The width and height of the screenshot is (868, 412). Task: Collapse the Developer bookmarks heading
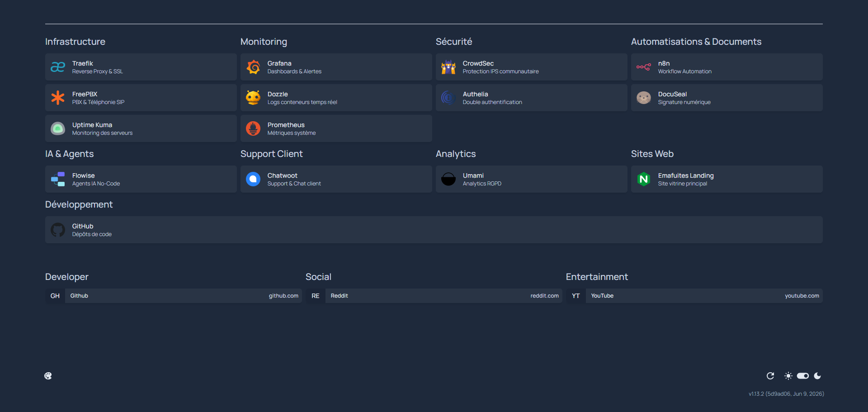(67, 277)
